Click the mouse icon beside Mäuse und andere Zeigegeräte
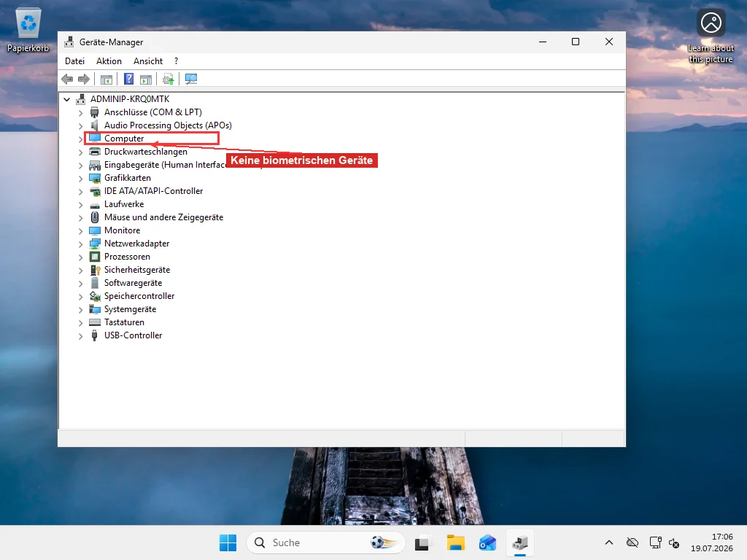This screenshot has width=747, height=560. pos(95,217)
